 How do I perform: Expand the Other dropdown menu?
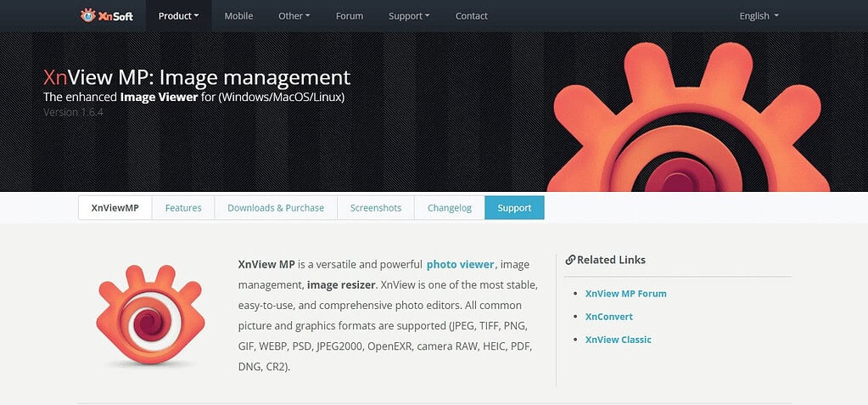(294, 16)
